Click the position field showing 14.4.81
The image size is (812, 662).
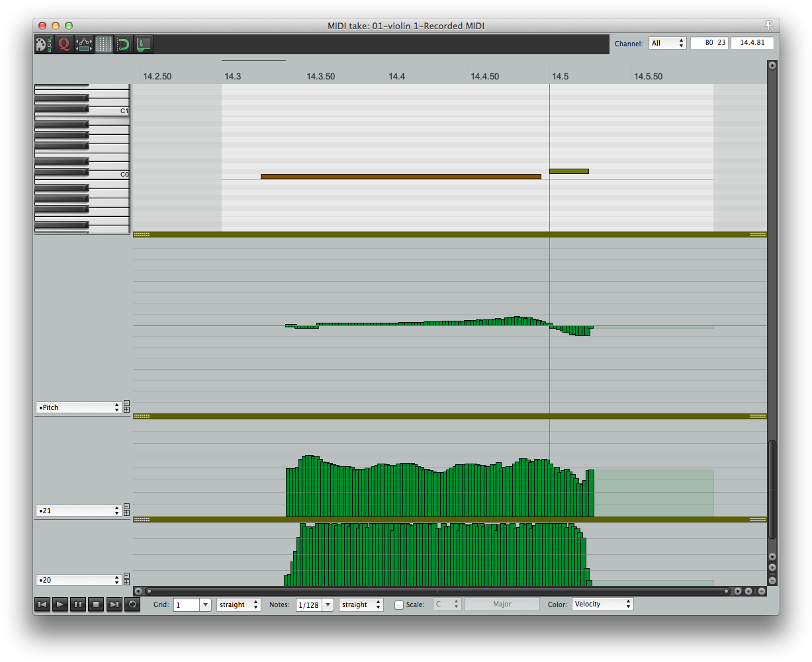[x=752, y=42]
